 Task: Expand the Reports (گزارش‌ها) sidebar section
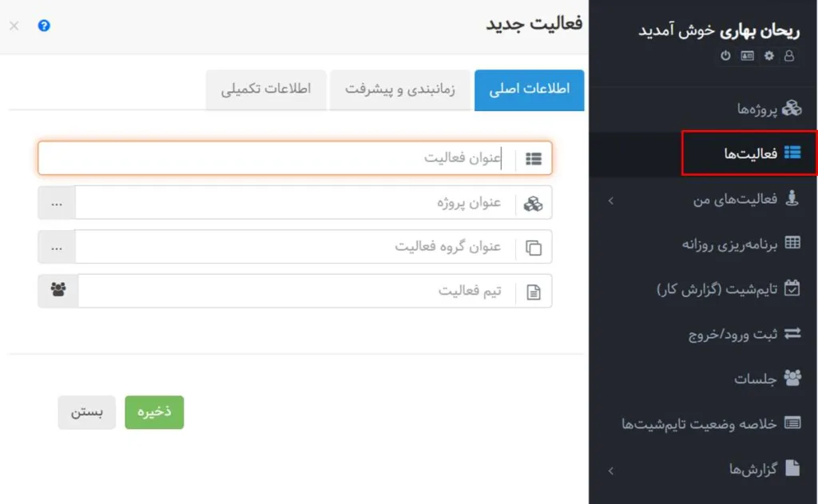610,470
